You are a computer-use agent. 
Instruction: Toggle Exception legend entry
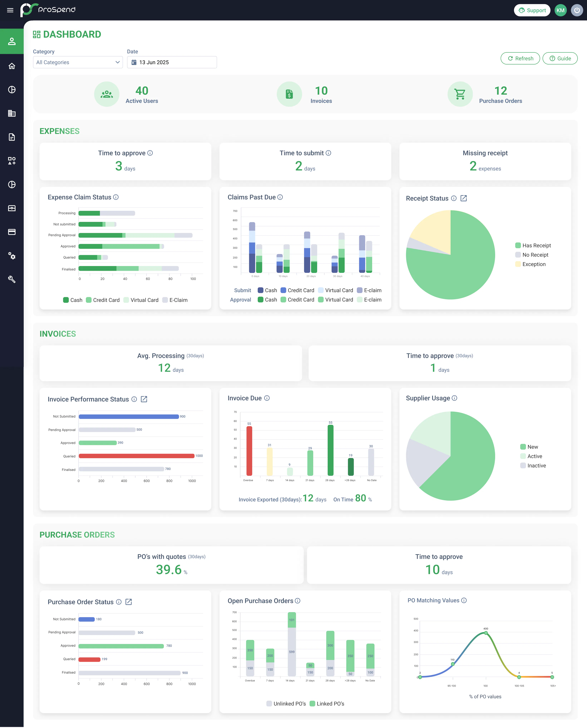pyautogui.click(x=530, y=264)
